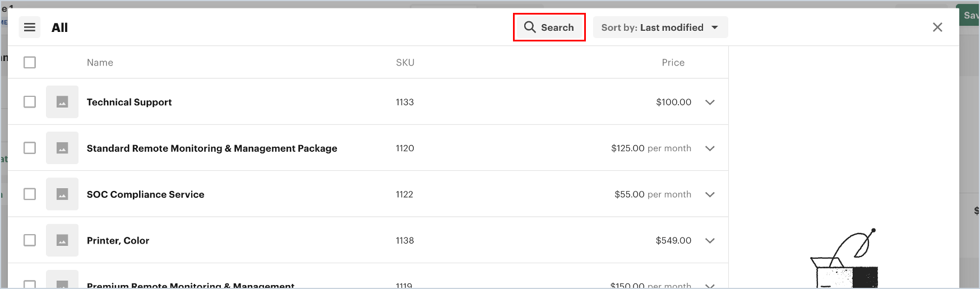The width and height of the screenshot is (980, 289).
Task: Open the hamburger menu icon
Action: click(30, 27)
